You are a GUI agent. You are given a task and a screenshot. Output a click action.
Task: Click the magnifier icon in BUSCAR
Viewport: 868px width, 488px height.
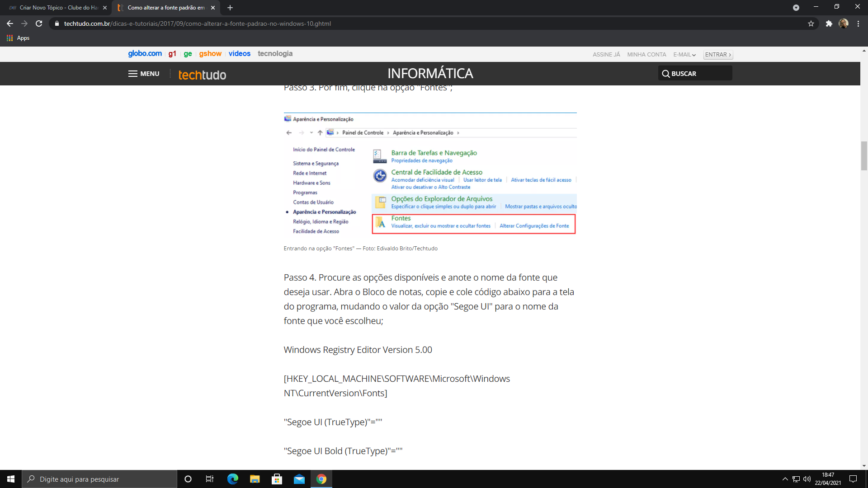(x=665, y=74)
